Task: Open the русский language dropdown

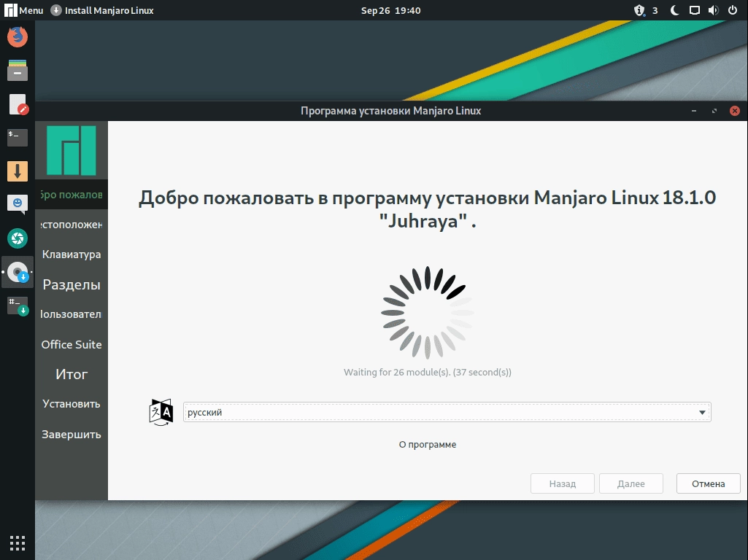Action: 447,412
